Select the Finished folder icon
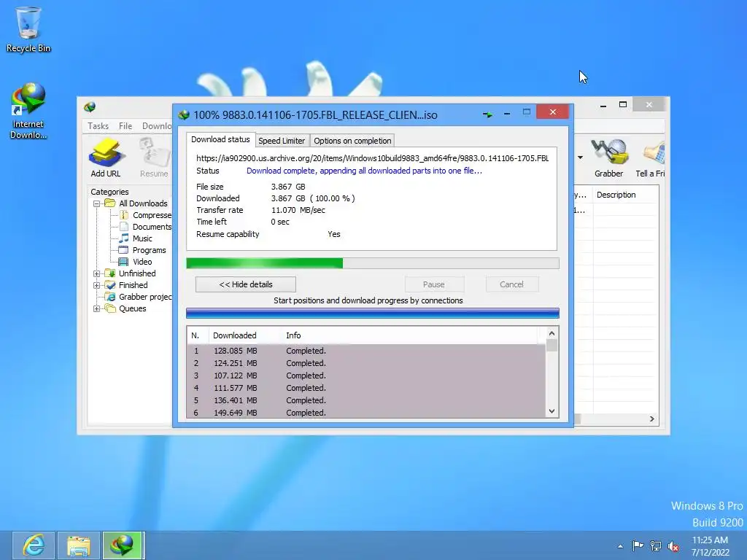The width and height of the screenshot is (747, 560). (110, 285)
